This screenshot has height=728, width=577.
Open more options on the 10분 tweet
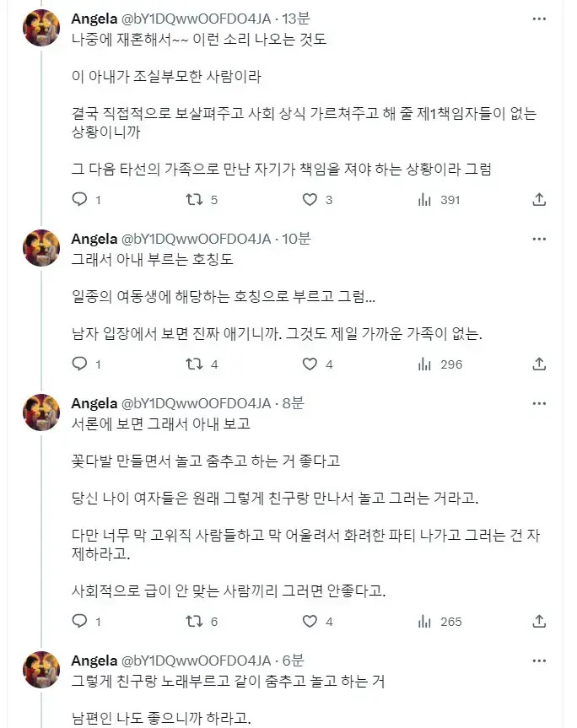(539, 238)
